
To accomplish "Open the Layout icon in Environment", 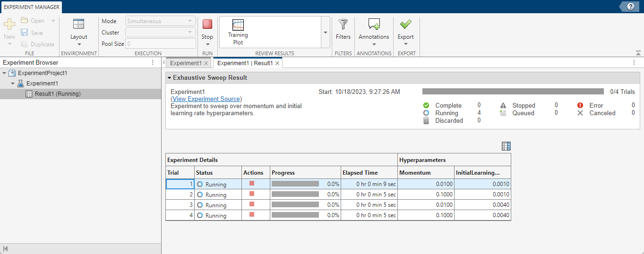I will click(x=79, y=25).
